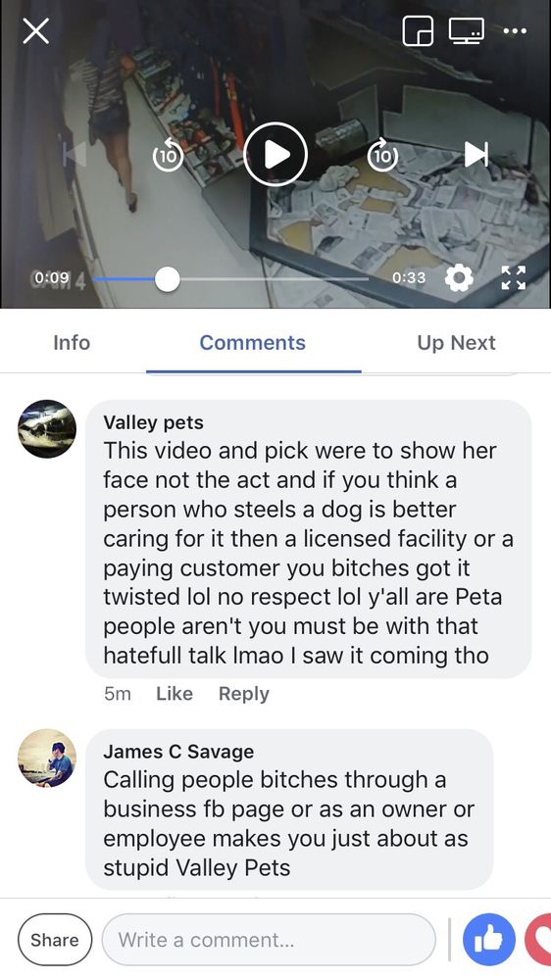This screenshot has height=980, width=551.
Task: Like the Valley pets comment
Action: 175,694
